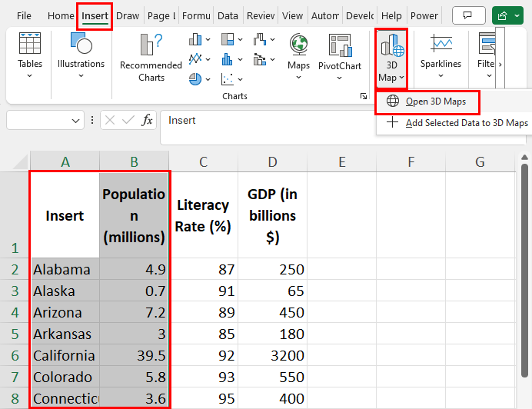This screenshot has width=532, height=409.
Task: Insert a pie or doughnut chart
Action: (x=195, y=79)
